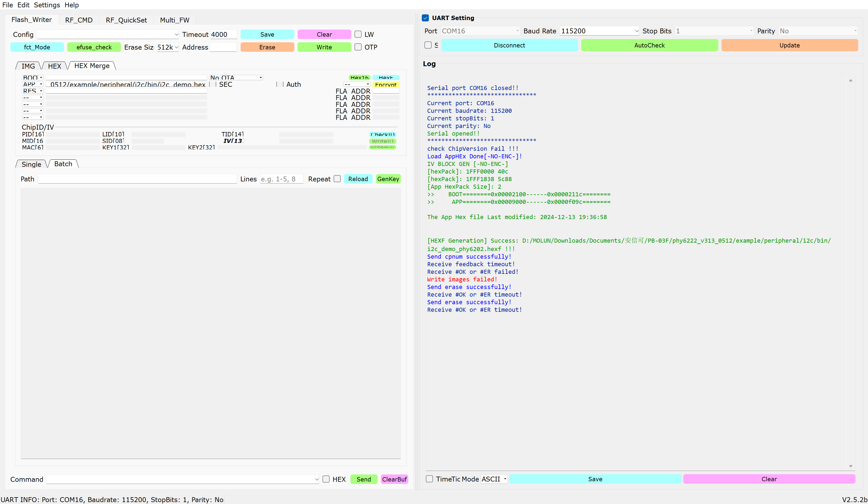
Task: Click the green Write button
Action: pyautogui.click(x=324, y=47)
